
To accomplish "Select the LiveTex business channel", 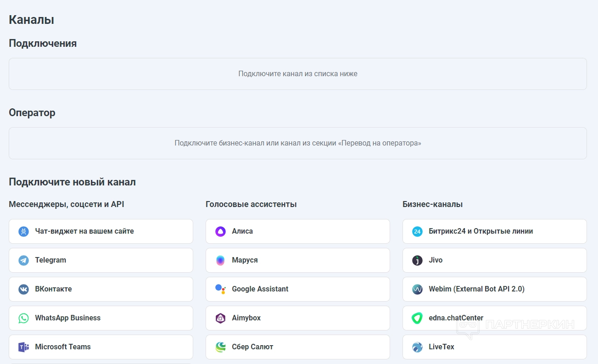I will click(x=494, y=347).
